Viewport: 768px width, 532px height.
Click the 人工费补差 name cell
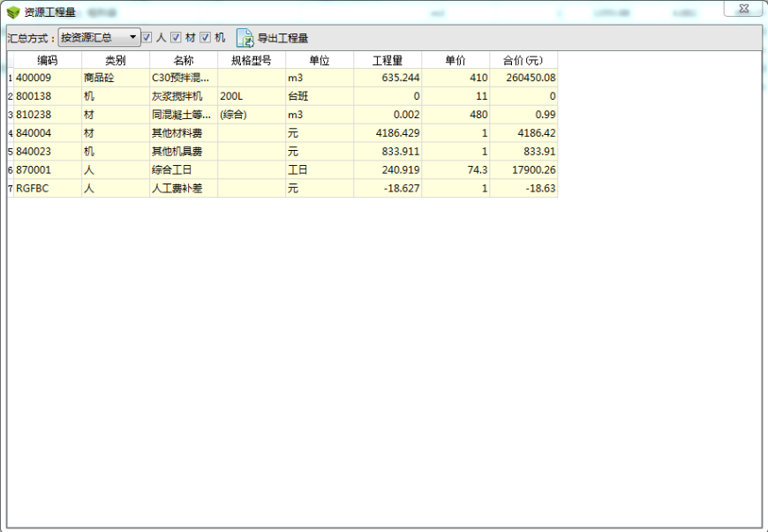point(184,189)
